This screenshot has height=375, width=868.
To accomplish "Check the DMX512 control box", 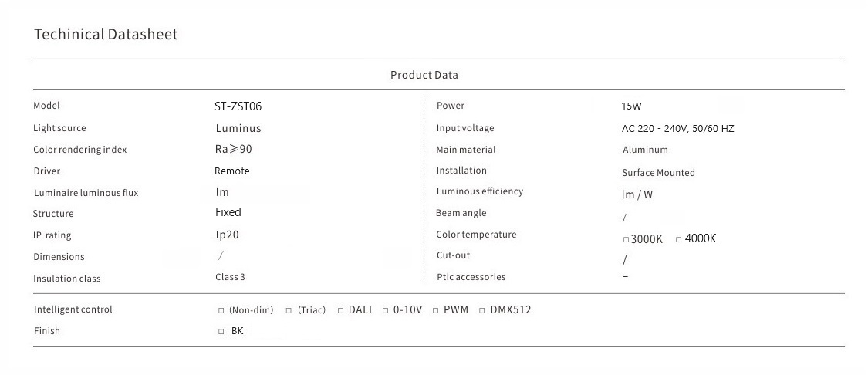I will [x=482, y=310].
